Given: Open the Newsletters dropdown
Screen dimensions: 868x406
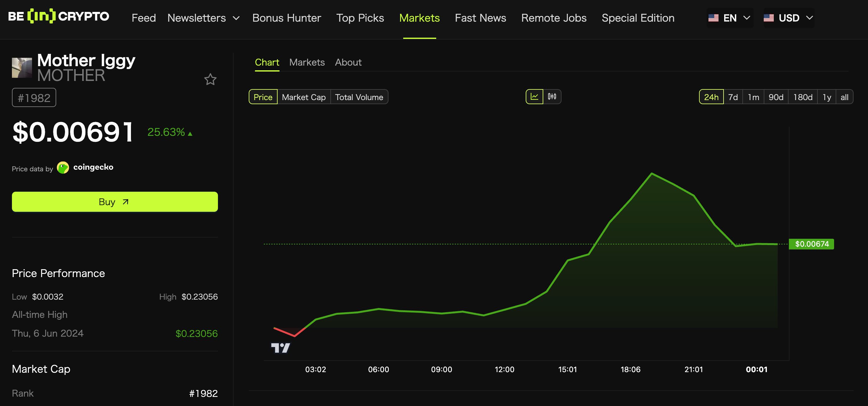Looking at the screenshot, I should (203, 18).
